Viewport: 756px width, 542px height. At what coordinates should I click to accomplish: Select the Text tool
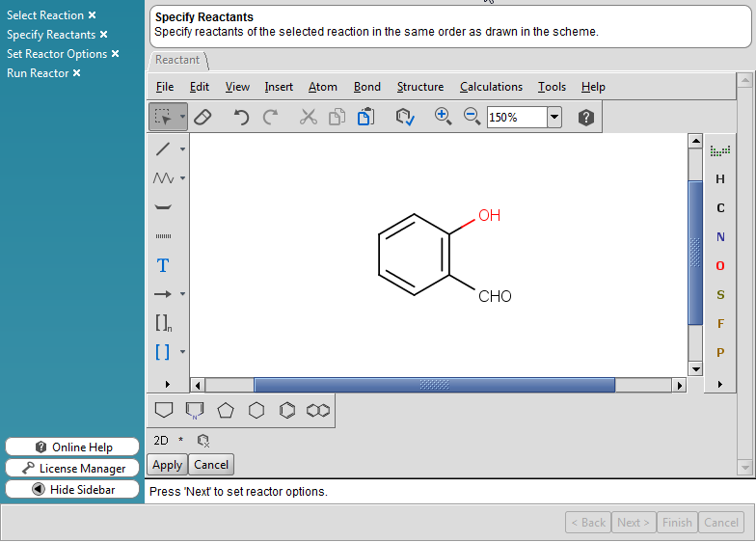coord(163,265)
